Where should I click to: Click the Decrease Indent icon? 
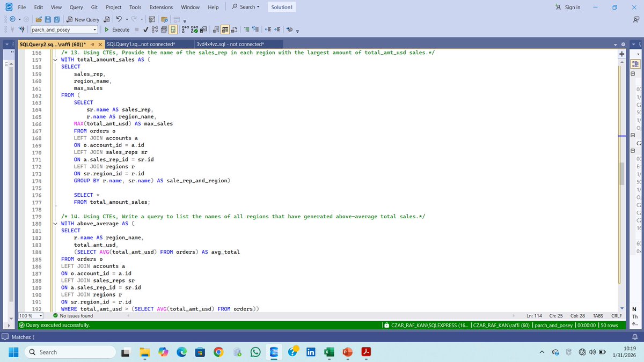[x=268, y=29]
